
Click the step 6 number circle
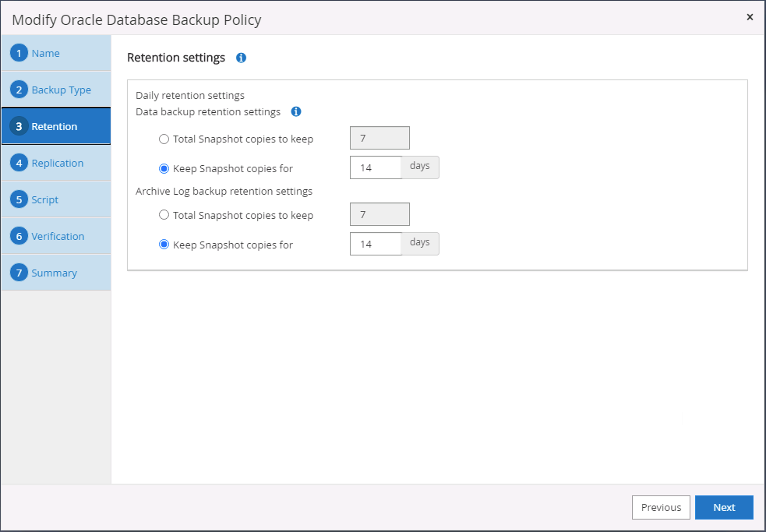pyautogui.click(x=20, y=236)
